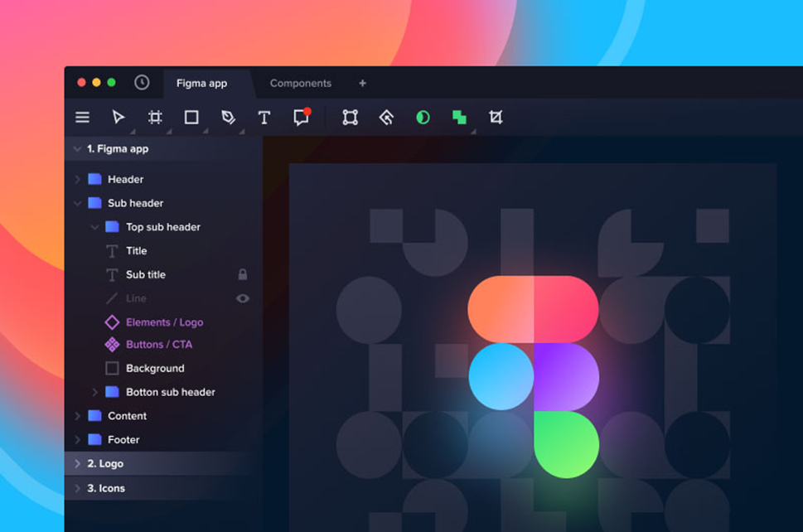Click the green shape of Figma logo
The width and height of the screenshot is (803, 532).
click(566, 444)
